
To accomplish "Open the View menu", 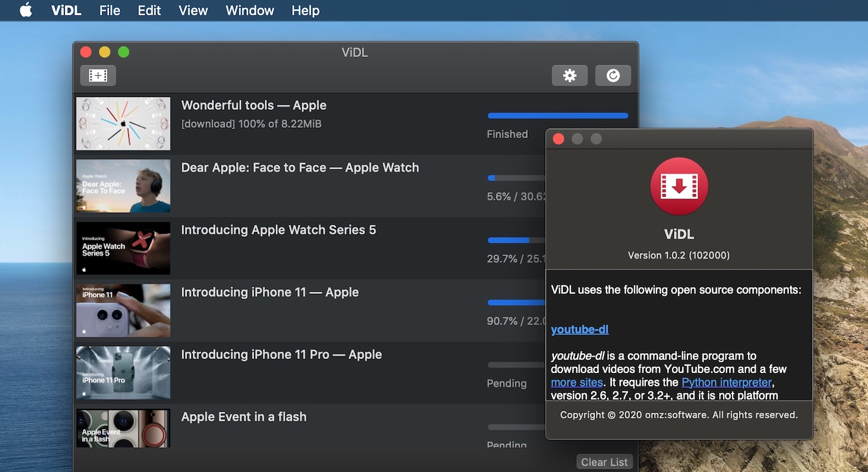I will click(193, 10).
